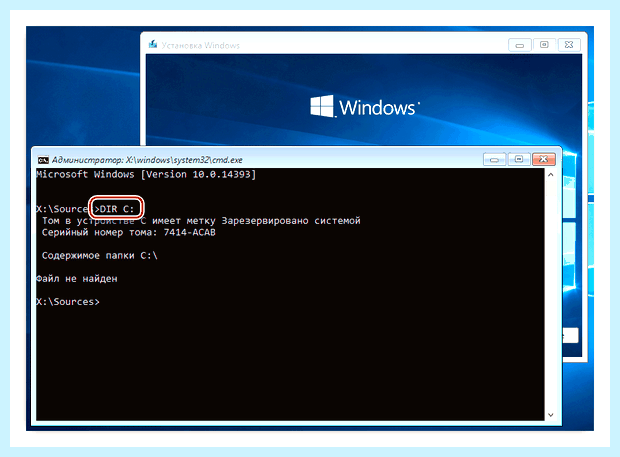
Task: Click the Установка Windows title text
Action: [200, 45]
